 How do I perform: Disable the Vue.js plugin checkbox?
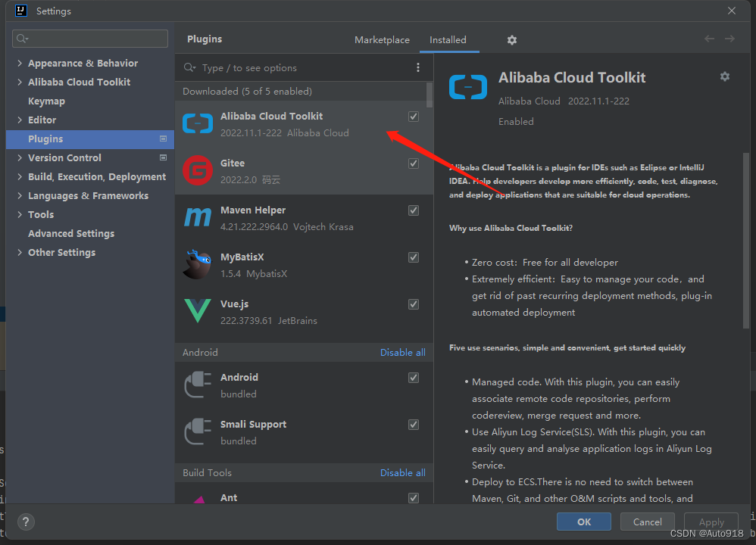(413, 304)
